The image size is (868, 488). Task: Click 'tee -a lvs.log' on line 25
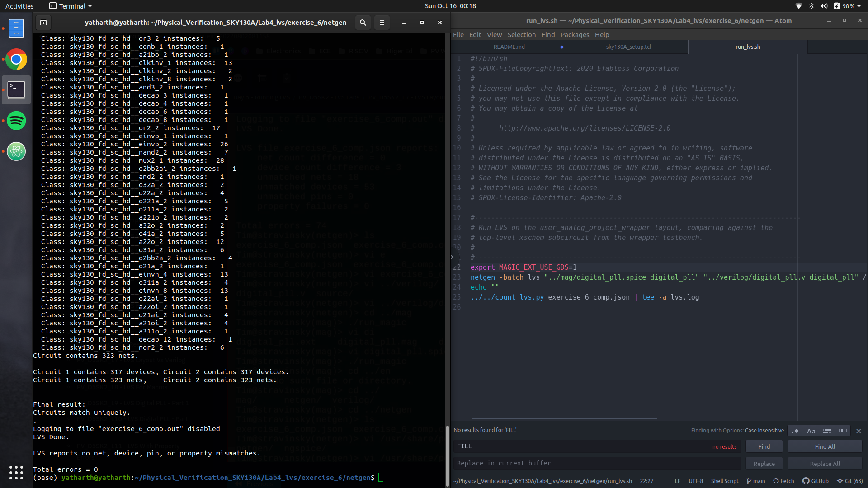670,297
